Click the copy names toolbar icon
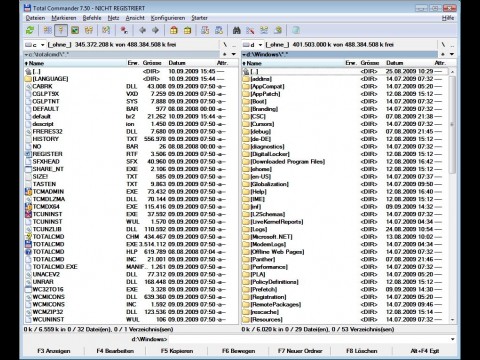The width and height of the screenshot is (480, 360). click(278, 31)
